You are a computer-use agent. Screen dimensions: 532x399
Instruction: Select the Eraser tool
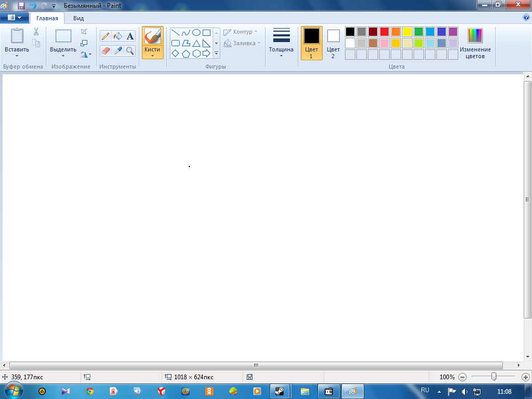click(105, 51)
